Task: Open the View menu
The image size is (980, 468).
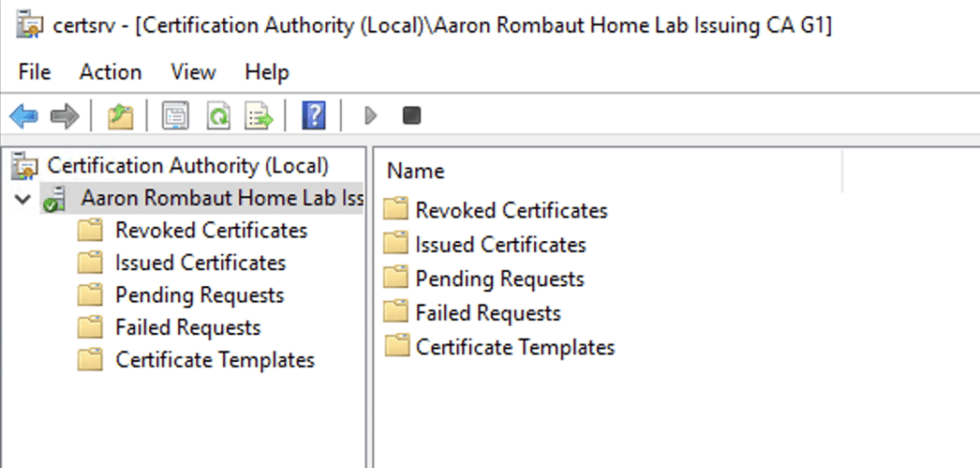Action: (192, 72)
